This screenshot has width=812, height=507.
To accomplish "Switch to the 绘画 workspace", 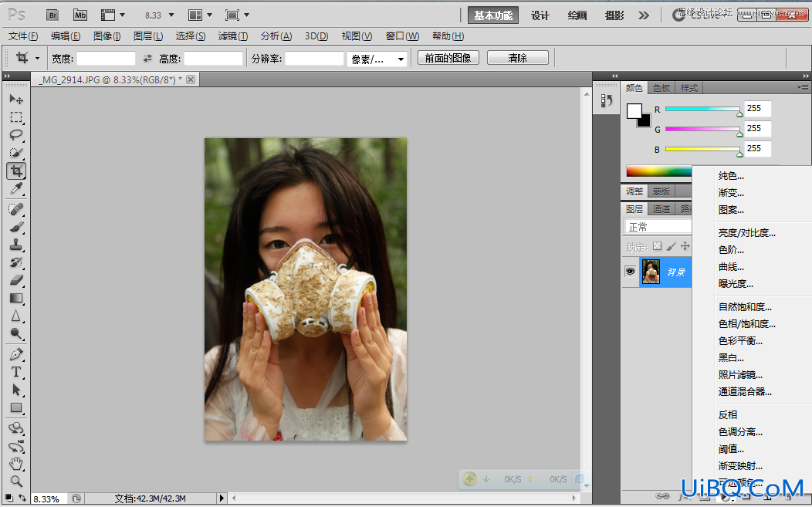I will coord(577,15).
